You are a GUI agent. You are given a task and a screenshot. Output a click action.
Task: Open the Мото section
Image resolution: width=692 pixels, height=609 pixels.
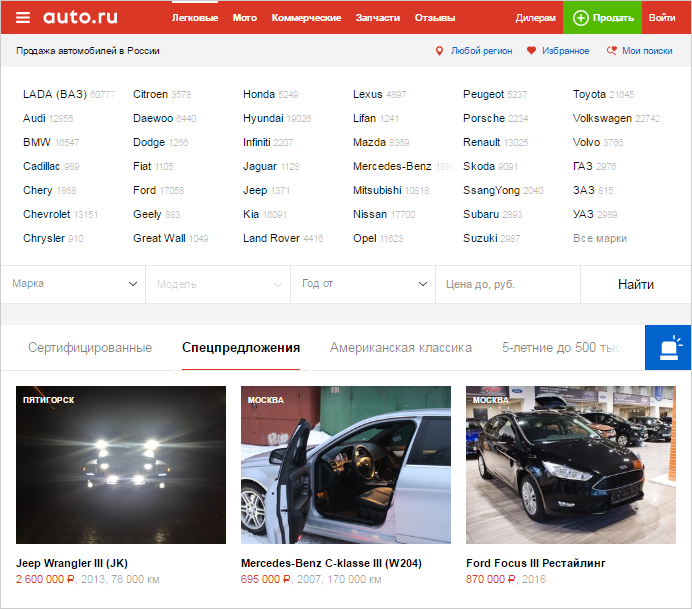pos(245,18)
